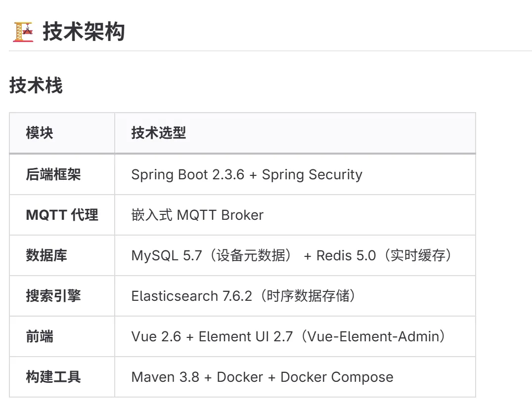
Task: Click the MQTT 代理 row label
Action: tap(62, 215)
